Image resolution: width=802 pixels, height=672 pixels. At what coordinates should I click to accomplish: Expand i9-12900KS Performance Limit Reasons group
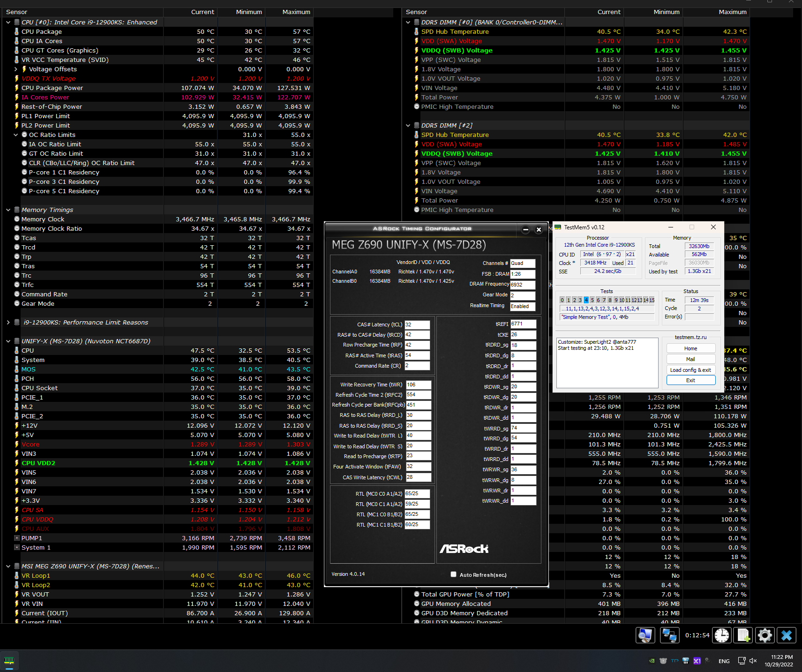tap(8, 322)
